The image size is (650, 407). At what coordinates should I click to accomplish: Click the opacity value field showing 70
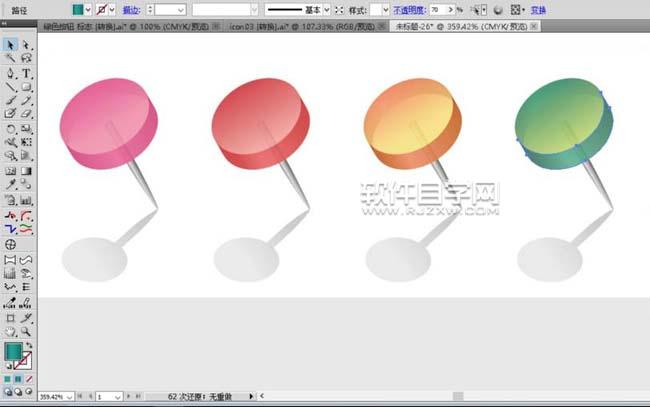[438, 9]
